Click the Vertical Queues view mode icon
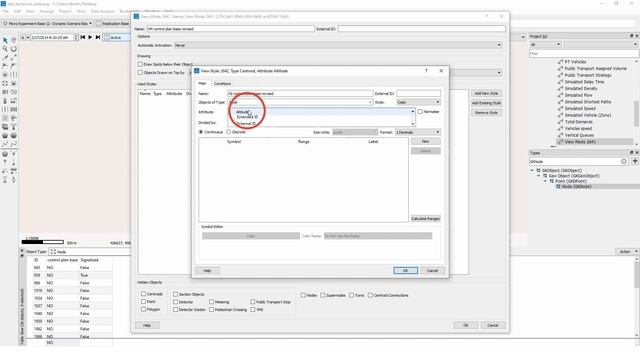 tap(560, 135)
